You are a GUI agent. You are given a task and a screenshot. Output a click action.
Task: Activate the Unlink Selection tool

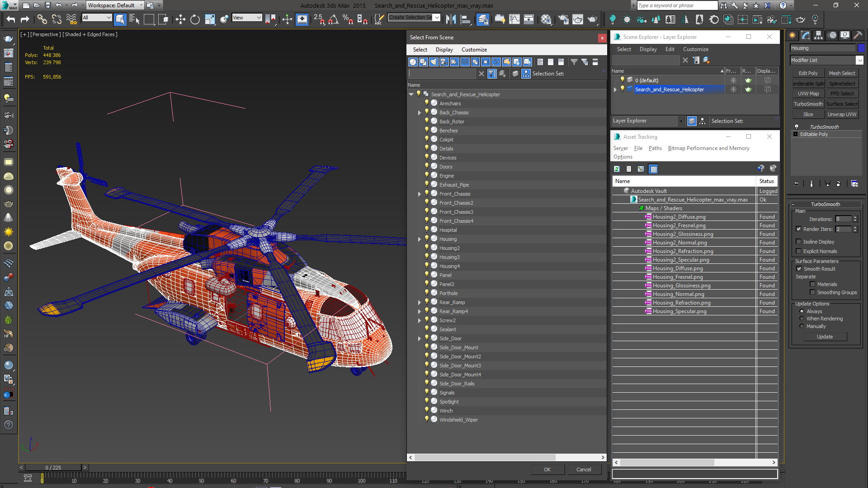tap(57, 19)
